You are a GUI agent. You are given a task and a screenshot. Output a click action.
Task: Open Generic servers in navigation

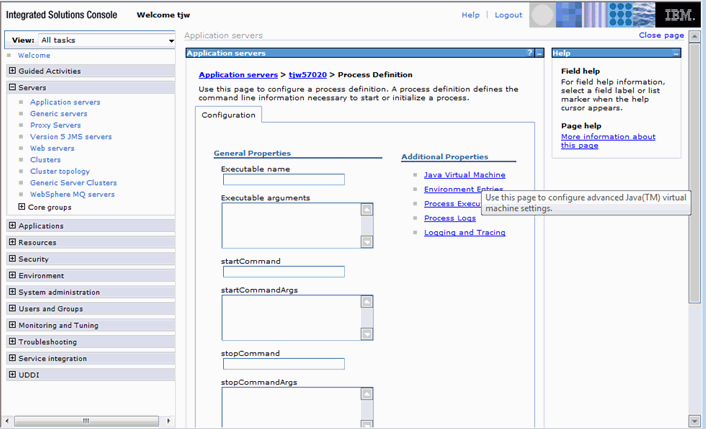click(59, 114)
